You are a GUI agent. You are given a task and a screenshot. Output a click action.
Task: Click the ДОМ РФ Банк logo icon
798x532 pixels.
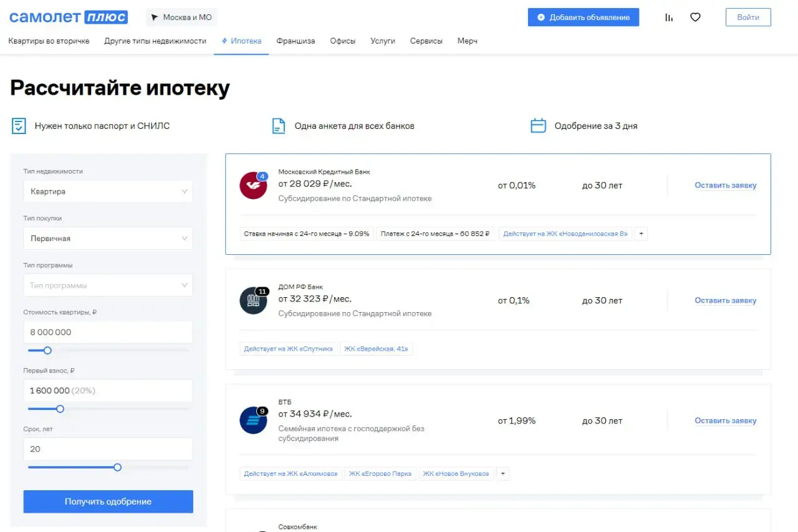pos(253,300)
